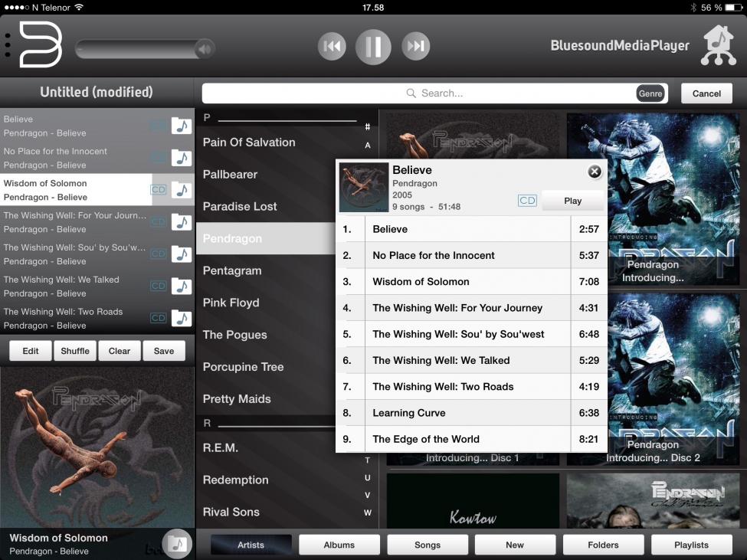
Task: Select track 3 Wisdom of Solomon
Action: pos(472,281)
